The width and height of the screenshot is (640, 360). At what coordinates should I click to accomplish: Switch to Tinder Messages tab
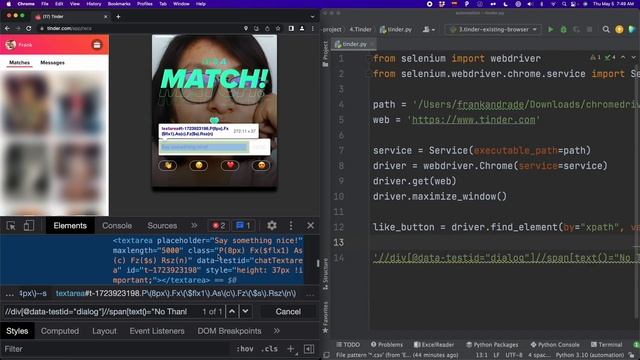[x=52, y=62]
